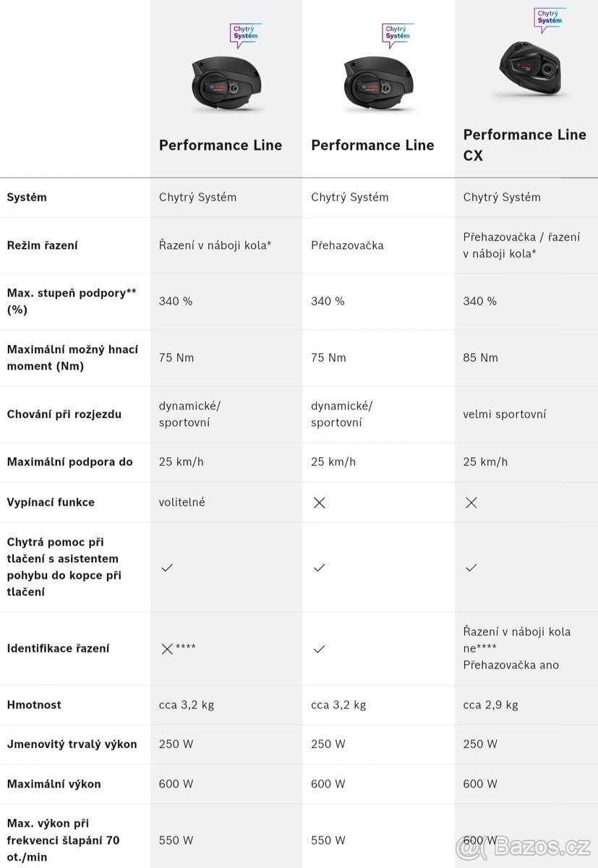Click the Bazos.cz watermark logo
The width and height of the screenshot is (598, 868).
click(x=524, y=845)
